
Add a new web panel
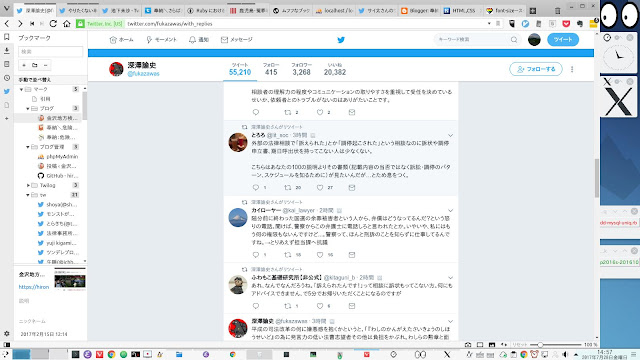click(x=7, y=118)
